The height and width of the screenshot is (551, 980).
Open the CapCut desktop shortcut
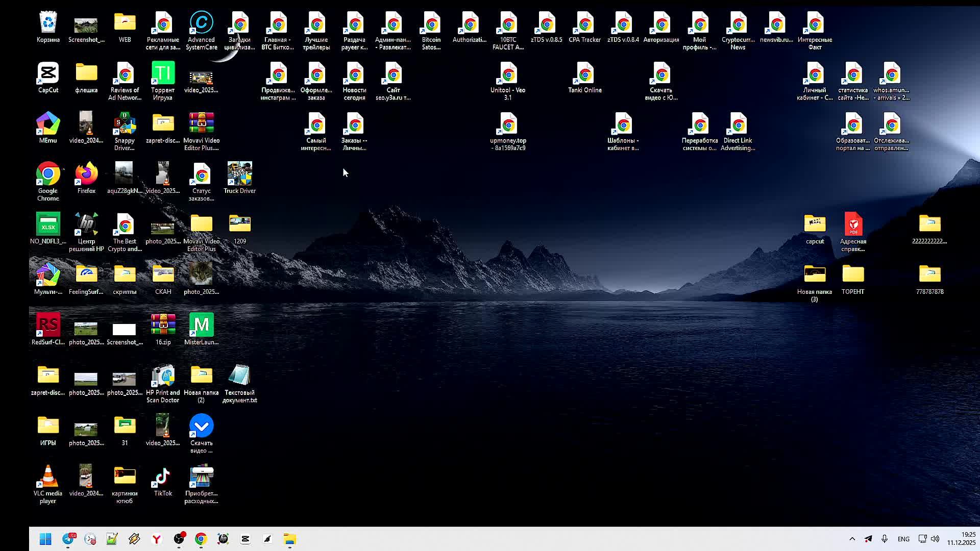[x=48, y=74]
